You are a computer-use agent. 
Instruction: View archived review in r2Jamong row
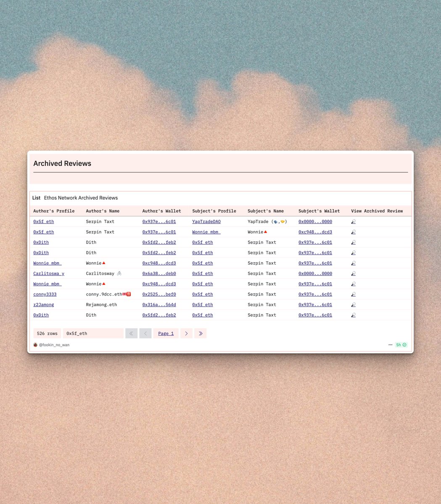click(x=353, y=304)
